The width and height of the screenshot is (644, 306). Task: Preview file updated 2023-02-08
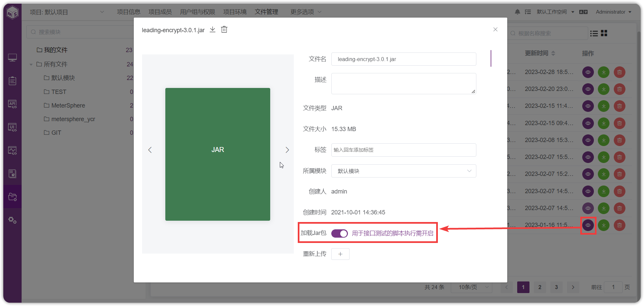pos(588,140)
